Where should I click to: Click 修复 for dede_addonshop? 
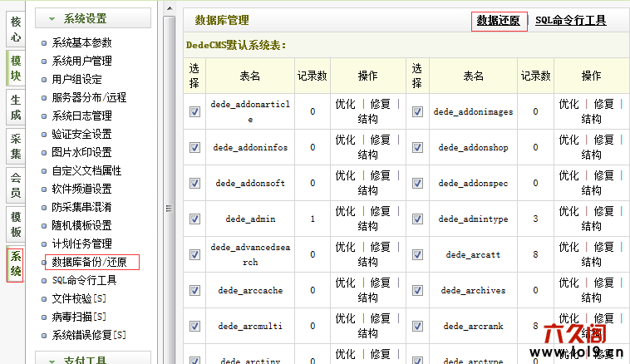pos(603,140)
